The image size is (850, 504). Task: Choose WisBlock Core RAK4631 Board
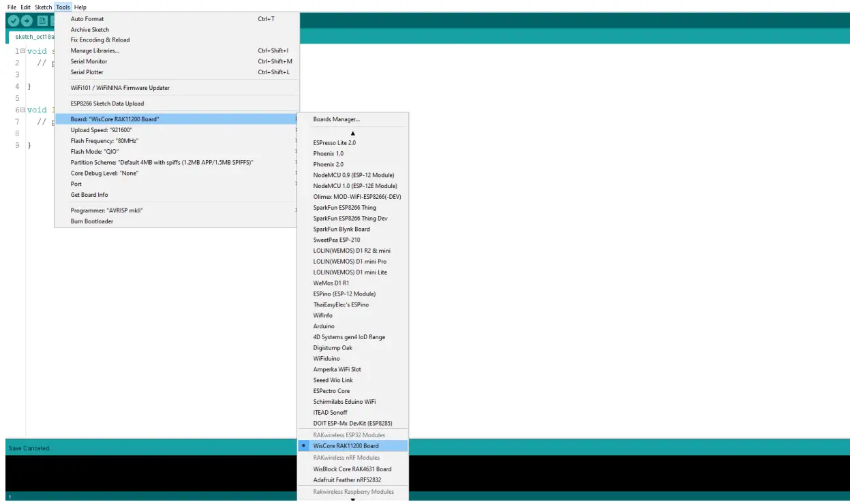(353, 469)
